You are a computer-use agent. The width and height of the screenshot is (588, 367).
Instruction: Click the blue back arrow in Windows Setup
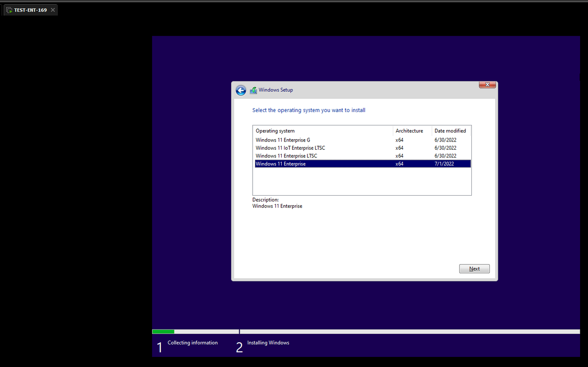click(241, 90)
